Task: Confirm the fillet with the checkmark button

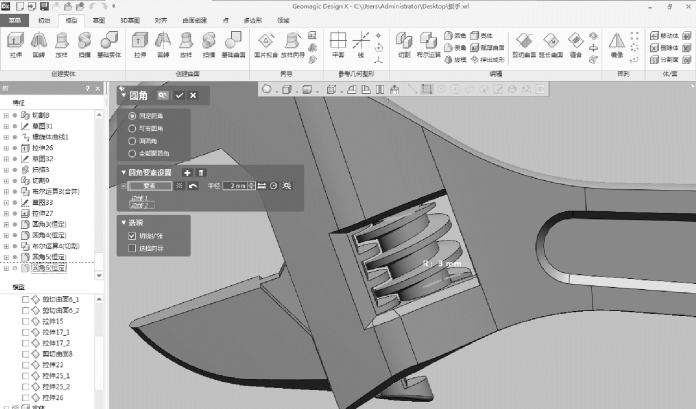Action: (179, 95)
